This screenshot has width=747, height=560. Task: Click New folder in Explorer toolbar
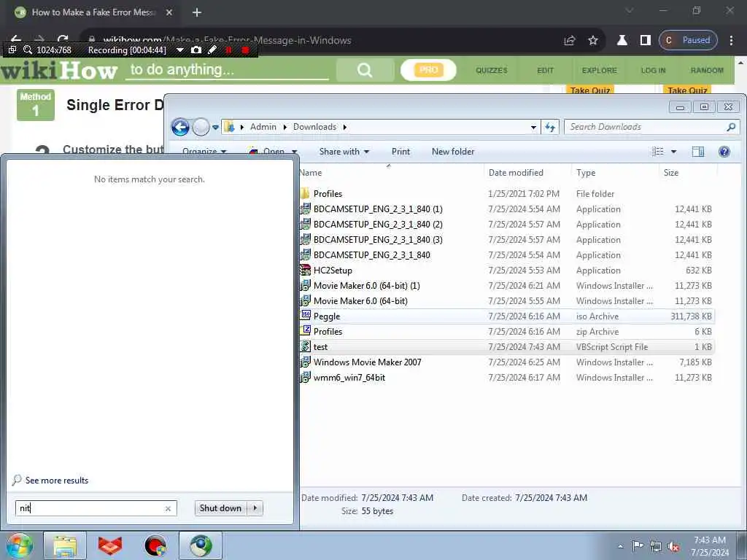coord(452,152)
